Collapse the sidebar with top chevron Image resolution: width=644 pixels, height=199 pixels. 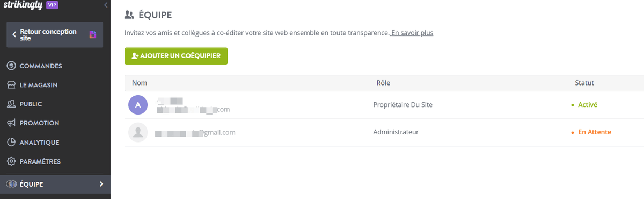click(x=106, y=5)
